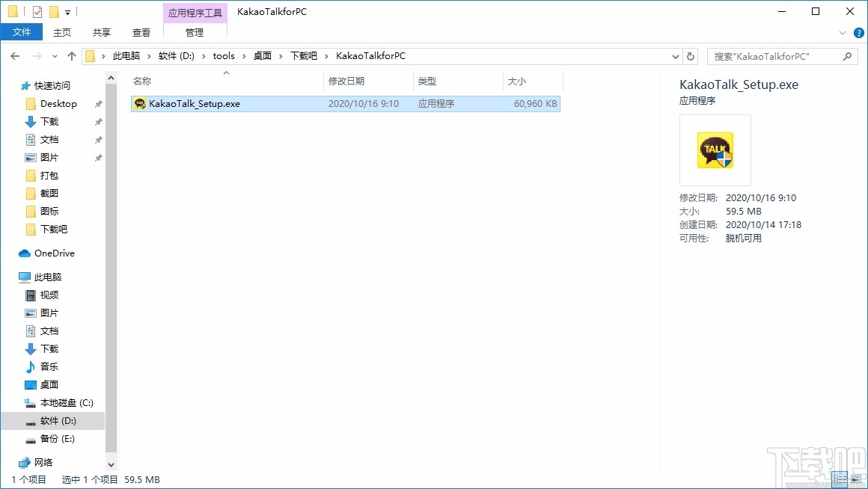This screenshot has width=868, height=489.
Task: Open 音乐 under This PC
Action: (x=49, y=366)
